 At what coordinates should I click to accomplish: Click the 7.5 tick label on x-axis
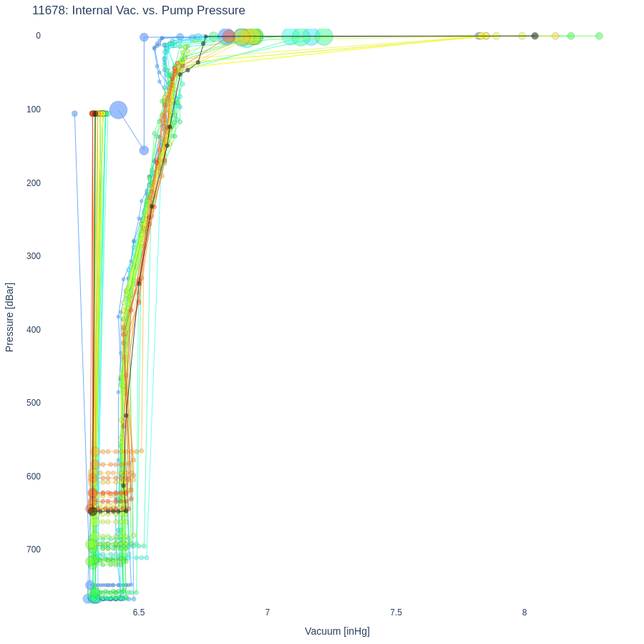click(396, 613)
